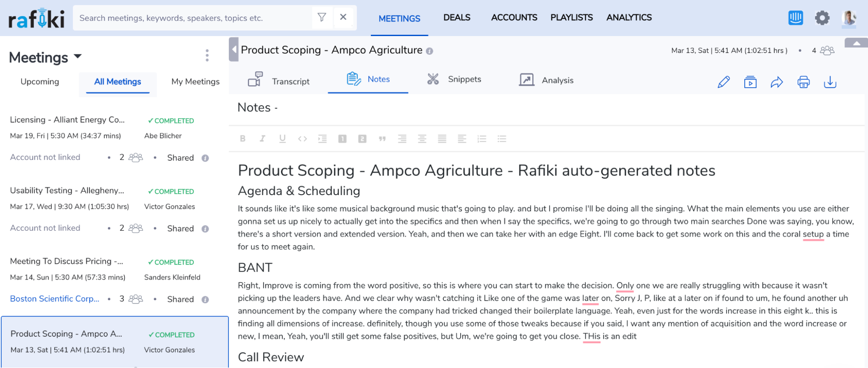Select the All Meetings tab
Viewport: 868px width, 368px height.
[x=118, y=82]
